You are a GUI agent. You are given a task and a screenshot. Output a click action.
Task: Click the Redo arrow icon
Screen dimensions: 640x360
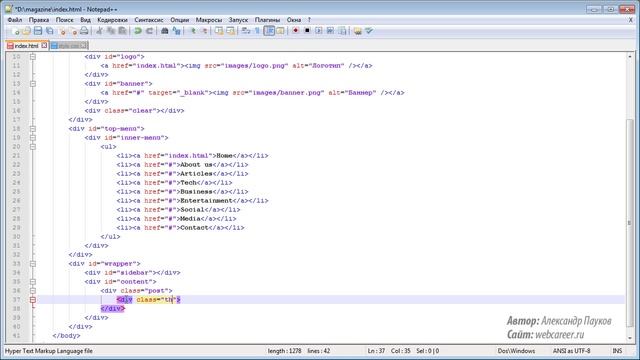tap(149, 31)
